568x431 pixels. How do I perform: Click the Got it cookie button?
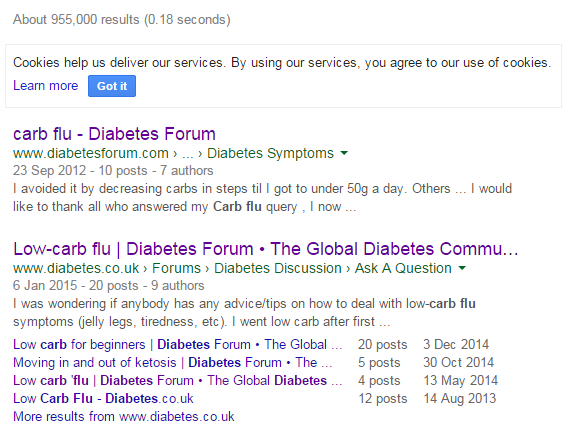[x=112, y=86]
